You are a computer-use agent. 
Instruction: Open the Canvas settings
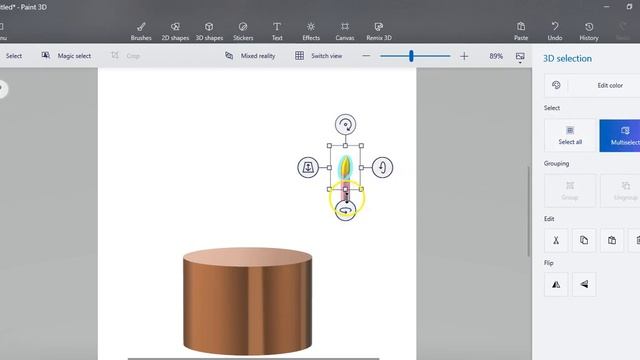345,31
